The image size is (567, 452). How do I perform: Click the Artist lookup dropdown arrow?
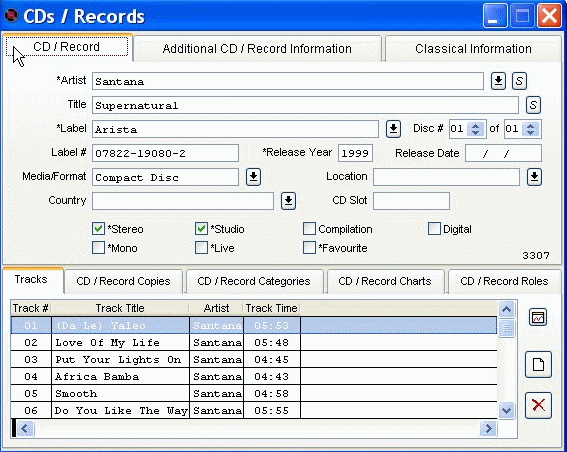[x=498, y=81]
